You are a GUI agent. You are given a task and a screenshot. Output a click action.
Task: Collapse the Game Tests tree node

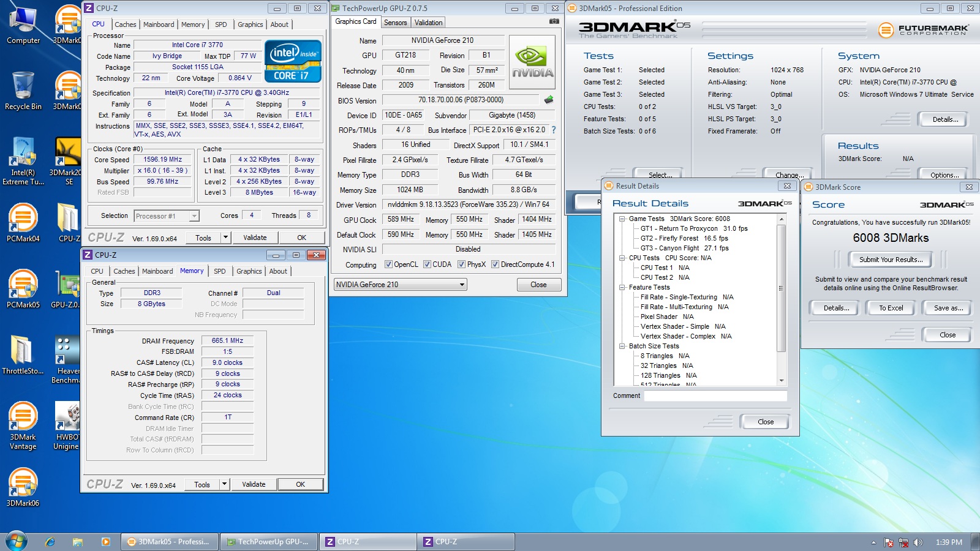coord(622,219)
